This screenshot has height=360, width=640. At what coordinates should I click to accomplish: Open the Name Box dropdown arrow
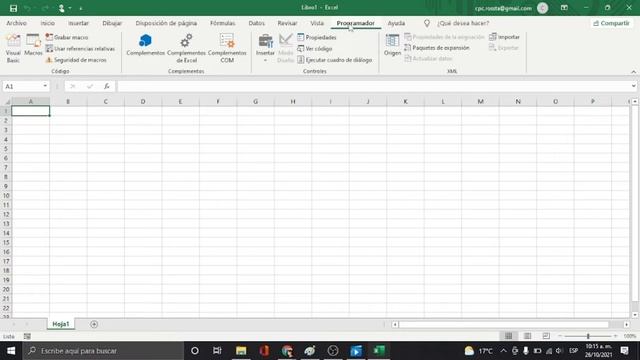pyautogui.click(x=45, y=86)
